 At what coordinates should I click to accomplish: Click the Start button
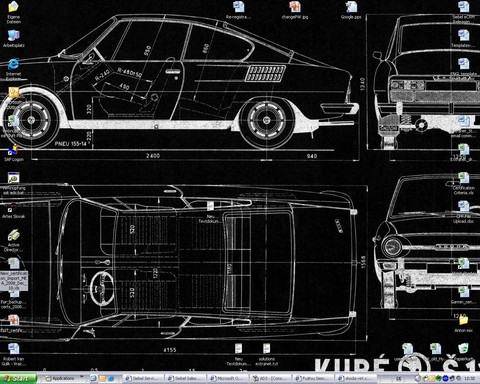[x=18, y=378]
